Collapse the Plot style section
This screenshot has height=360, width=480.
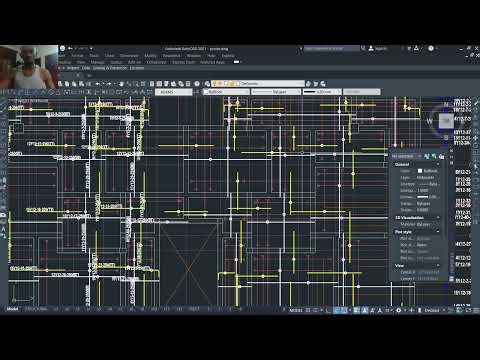(x=438, y=232)
